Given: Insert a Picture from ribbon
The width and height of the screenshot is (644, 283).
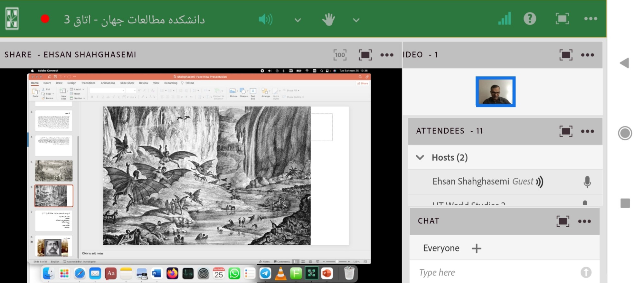Looking at the screenshot, I should point(233,92).
